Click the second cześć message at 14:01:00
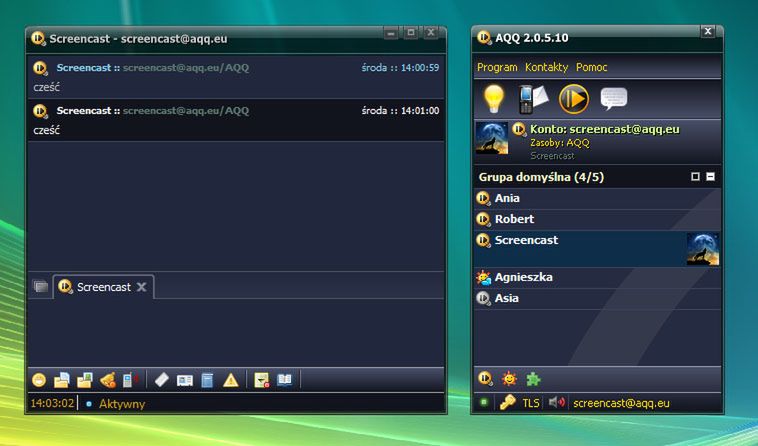758x446 pixels. (x=46, y=130)
